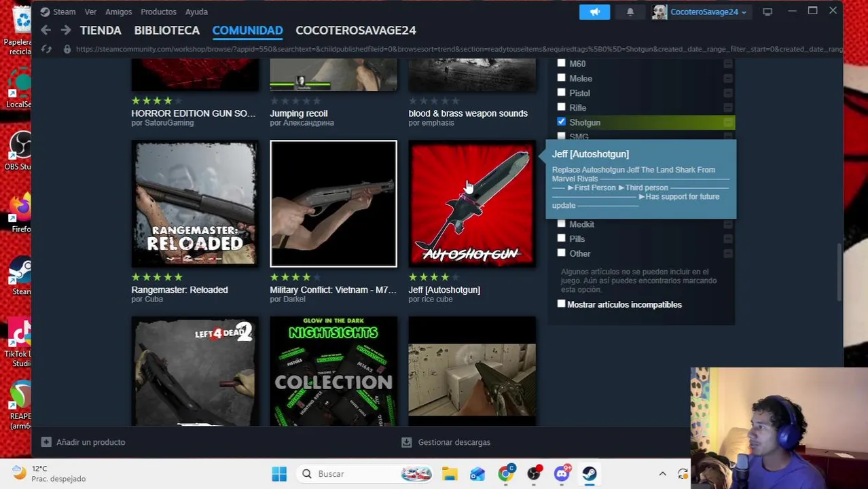Open File Explorer from the taskbar
The height and width of the screenshot is (489, 868).
coord(450,474)
